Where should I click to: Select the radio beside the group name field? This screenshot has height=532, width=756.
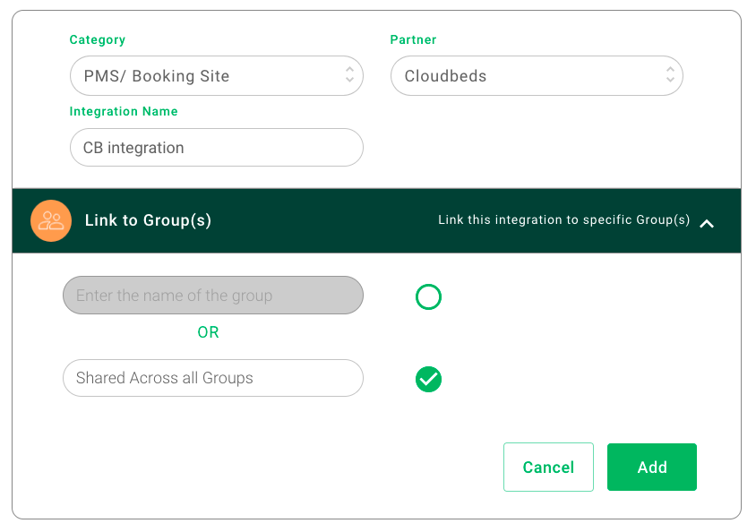[x=428, y=296]
